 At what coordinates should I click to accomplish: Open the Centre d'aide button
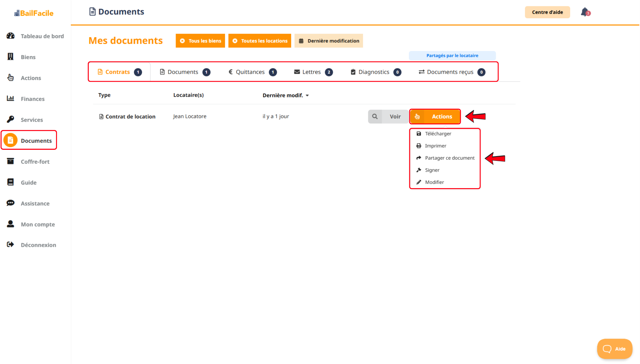point(547,12)
